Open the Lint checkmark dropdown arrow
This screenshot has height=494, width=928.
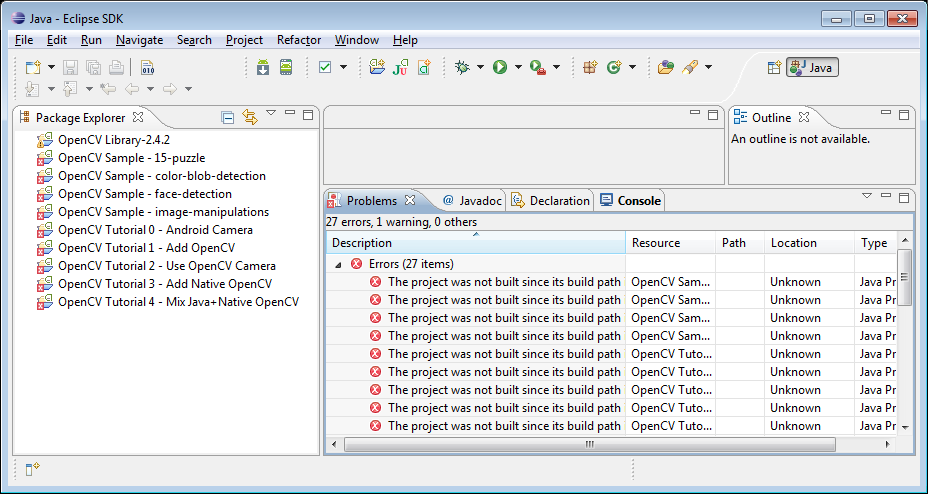pos(343,67)
